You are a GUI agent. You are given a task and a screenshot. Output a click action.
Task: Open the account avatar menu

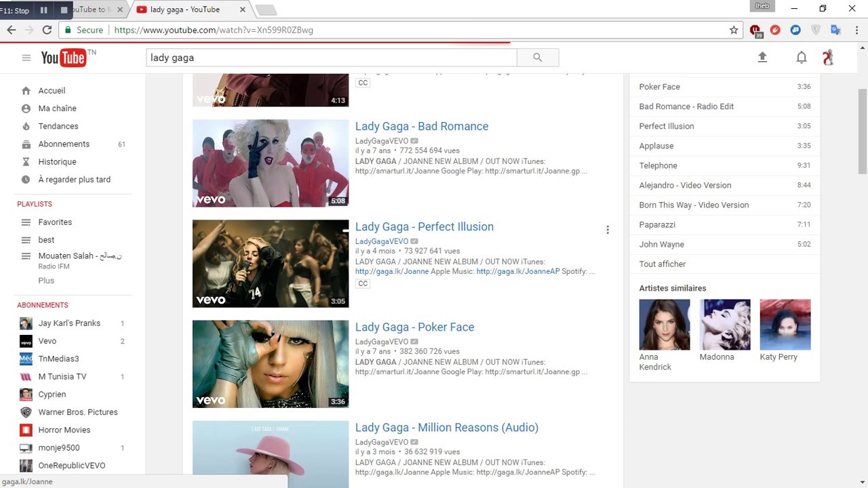coord(828,58)
